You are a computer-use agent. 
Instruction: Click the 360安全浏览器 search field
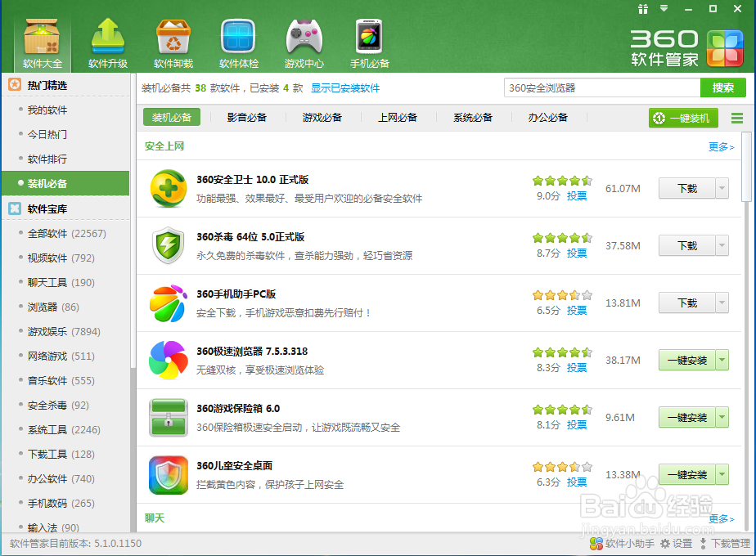(x=602, y=87)
